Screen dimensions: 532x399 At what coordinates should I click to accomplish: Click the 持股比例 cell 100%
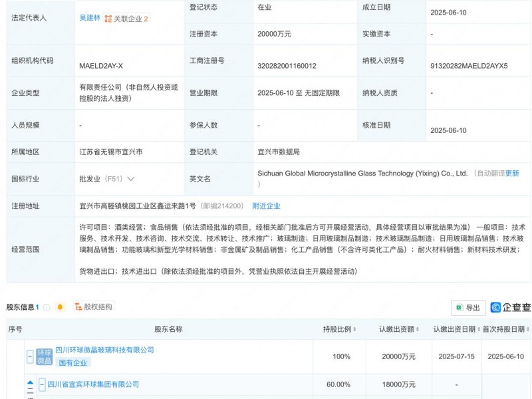[341, 356]
